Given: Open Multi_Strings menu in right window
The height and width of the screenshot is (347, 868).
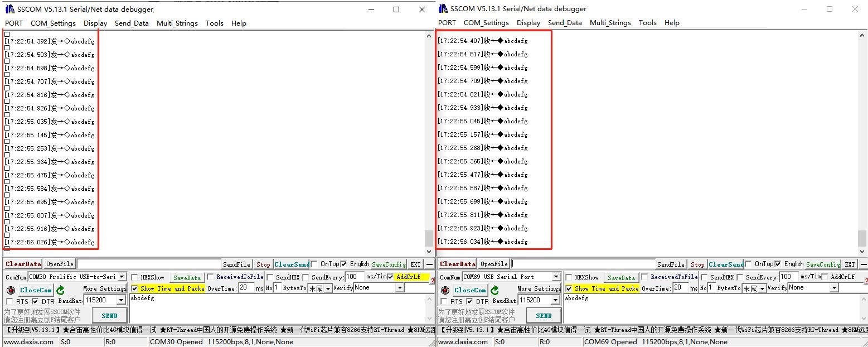Looking at the screenshot, I should 610,23.
